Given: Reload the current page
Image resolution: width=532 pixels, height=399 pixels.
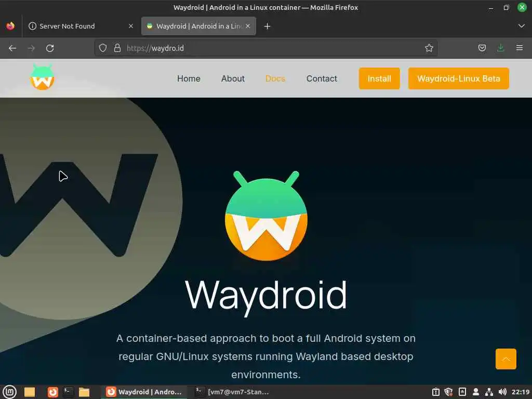Looking at the screenshot, I should pos(50,48).
